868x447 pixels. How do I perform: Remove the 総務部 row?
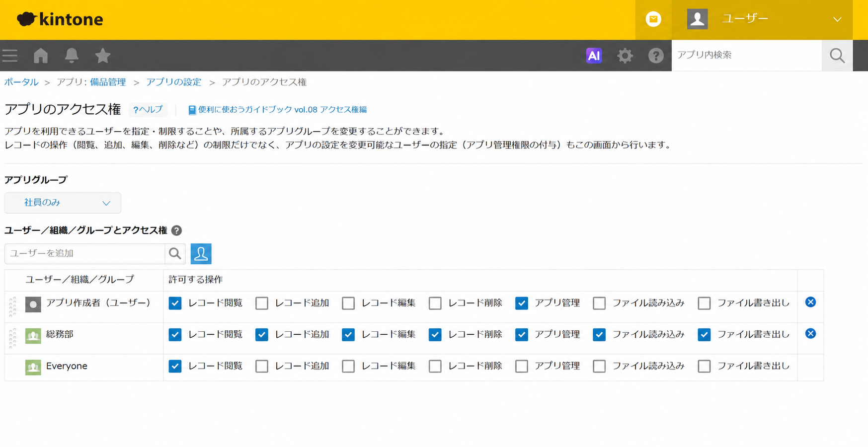810,333
